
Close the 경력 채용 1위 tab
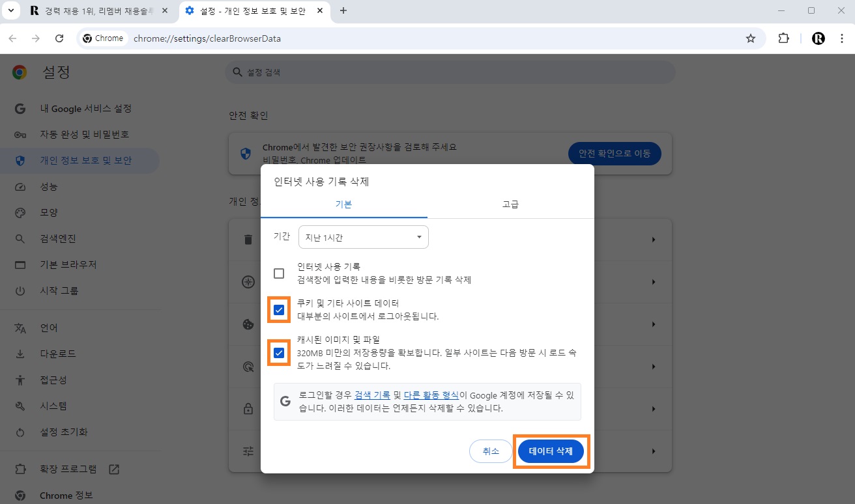(165, 11)
